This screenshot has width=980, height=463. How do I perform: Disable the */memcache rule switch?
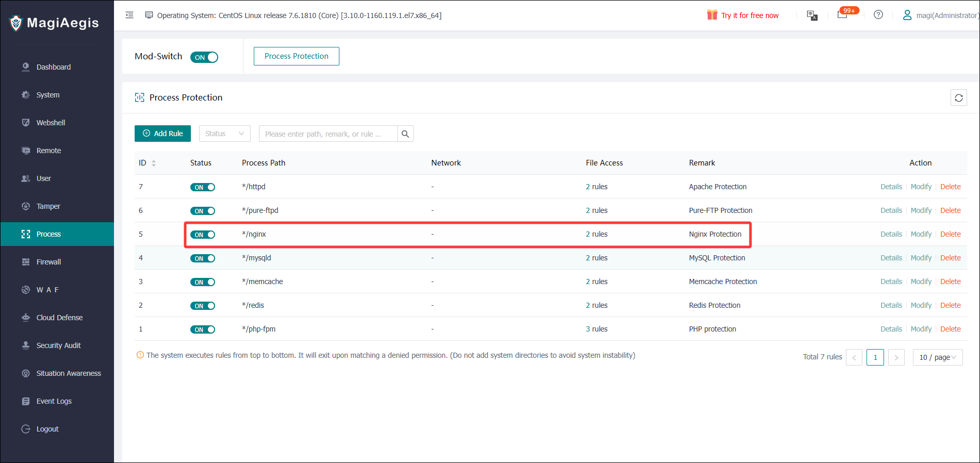click(203, 282)
